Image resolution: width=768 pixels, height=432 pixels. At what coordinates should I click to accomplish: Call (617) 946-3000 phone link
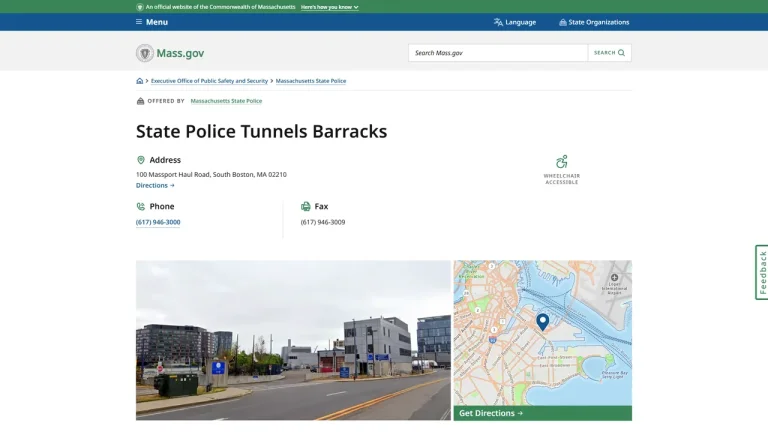coord(158,222)
